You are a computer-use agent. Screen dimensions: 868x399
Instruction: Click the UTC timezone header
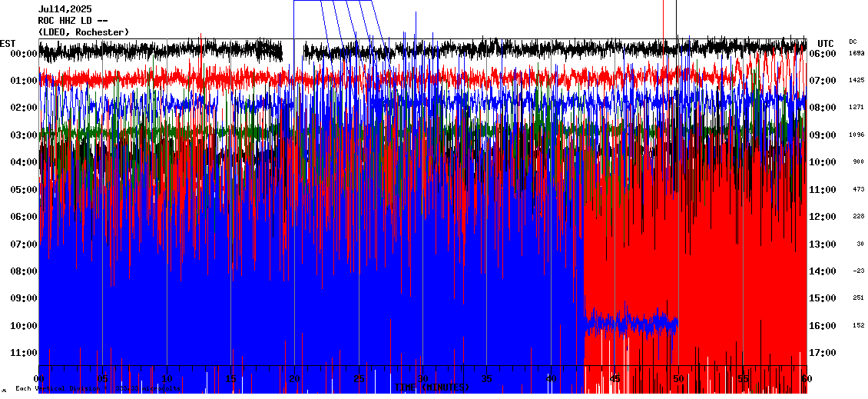[825, 43]
